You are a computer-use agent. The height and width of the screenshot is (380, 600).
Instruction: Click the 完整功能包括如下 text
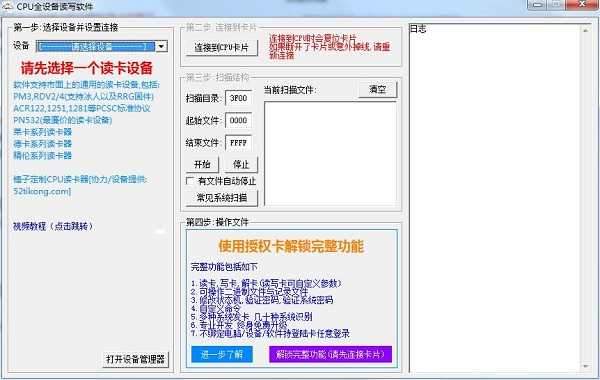point(224,267)
